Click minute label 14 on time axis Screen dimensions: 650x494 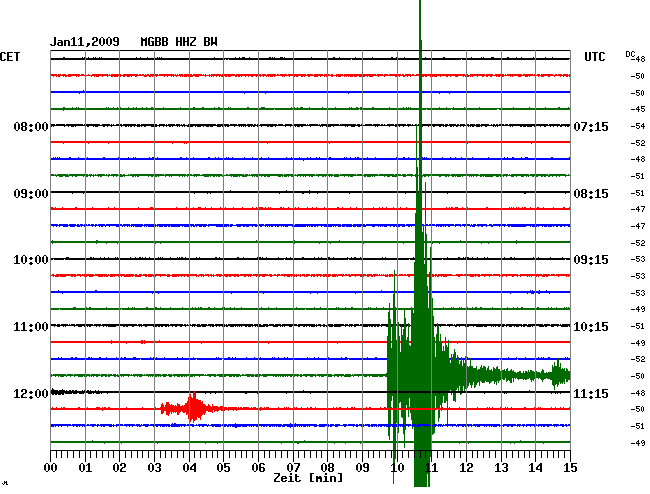[x=536, y=468]
